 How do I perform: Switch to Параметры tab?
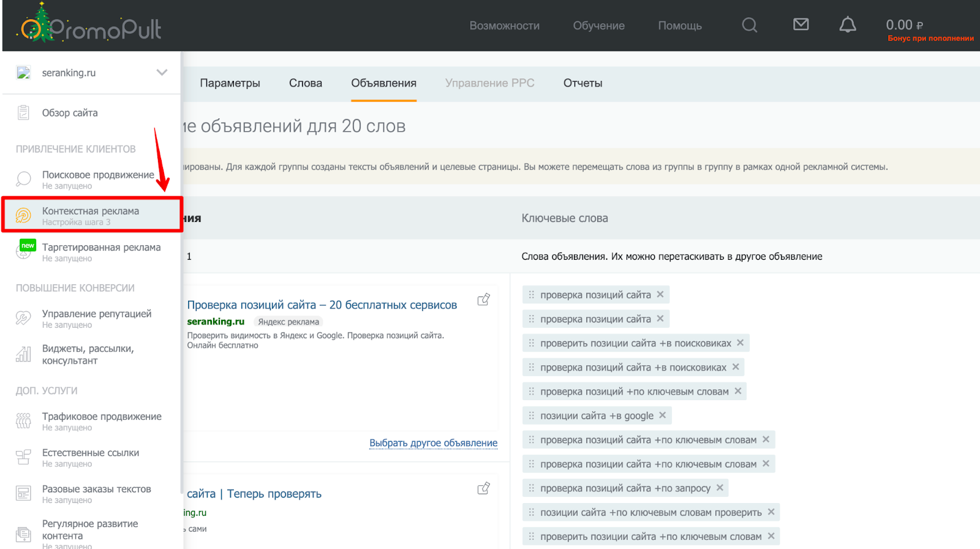pyautogui.click(x=230, y=83)
